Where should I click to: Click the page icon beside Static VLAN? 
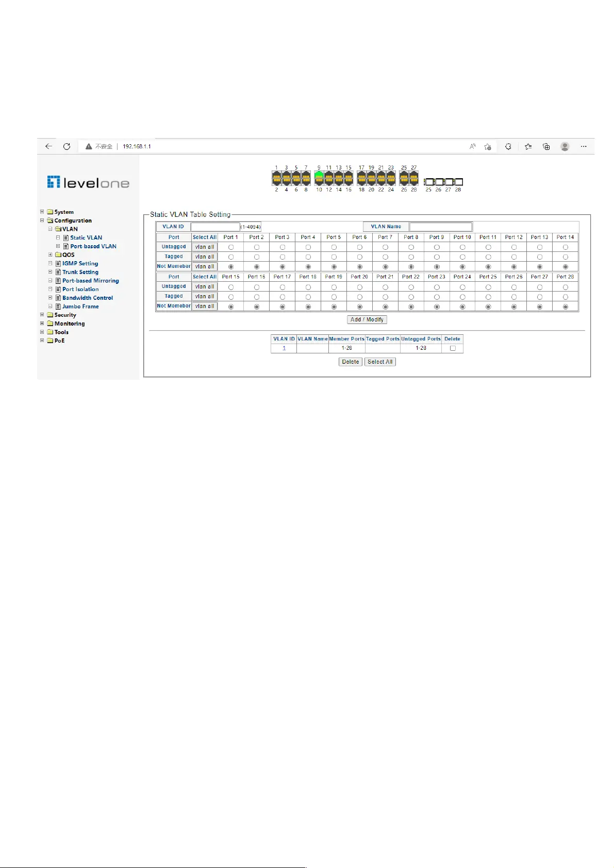pyautogui.click(x=66, y=237)
